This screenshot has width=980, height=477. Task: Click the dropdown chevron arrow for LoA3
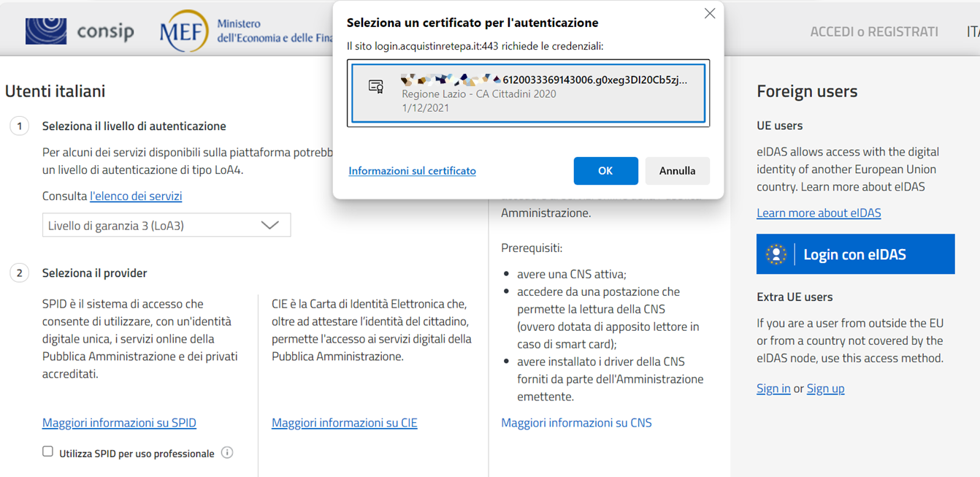(269, 226)
